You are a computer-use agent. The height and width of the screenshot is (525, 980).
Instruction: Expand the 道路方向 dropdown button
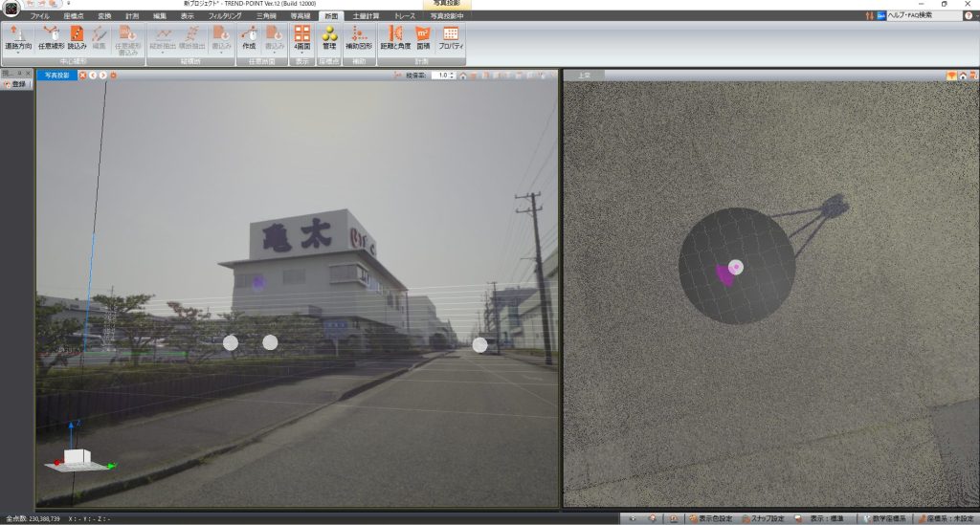(x=17, y=53)
